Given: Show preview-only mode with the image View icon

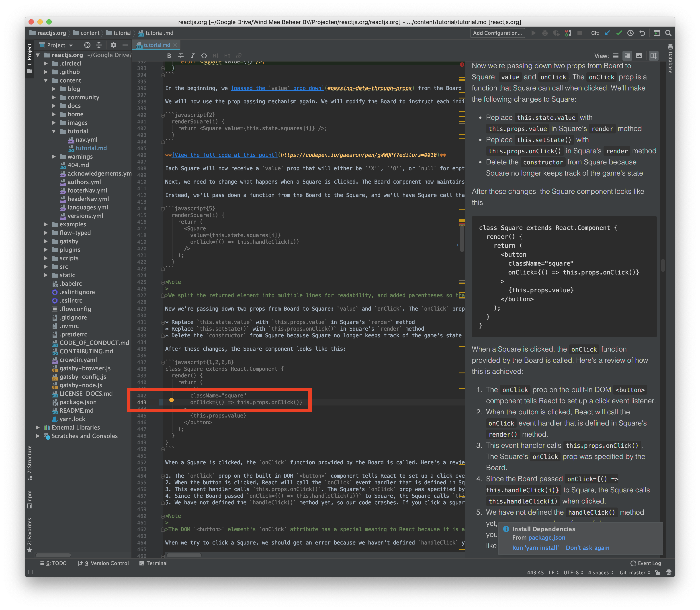Looking at the screenshot, I should tap(639, 55).
